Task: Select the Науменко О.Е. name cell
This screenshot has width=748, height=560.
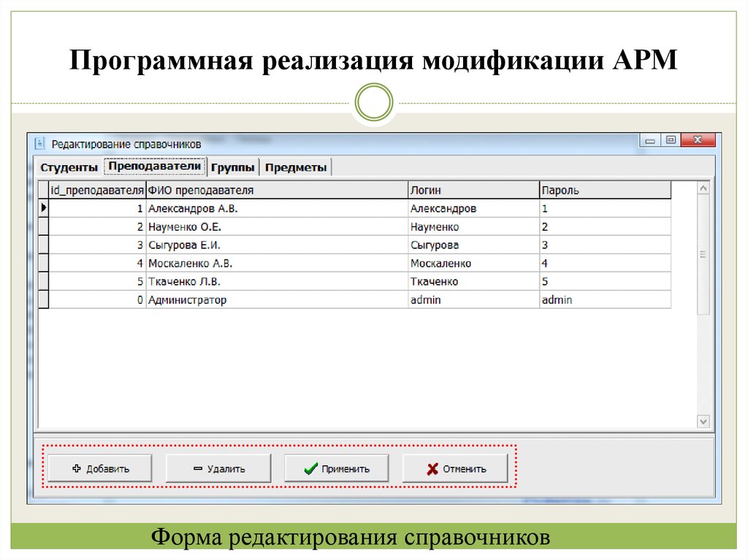Action: coord(276,227)
